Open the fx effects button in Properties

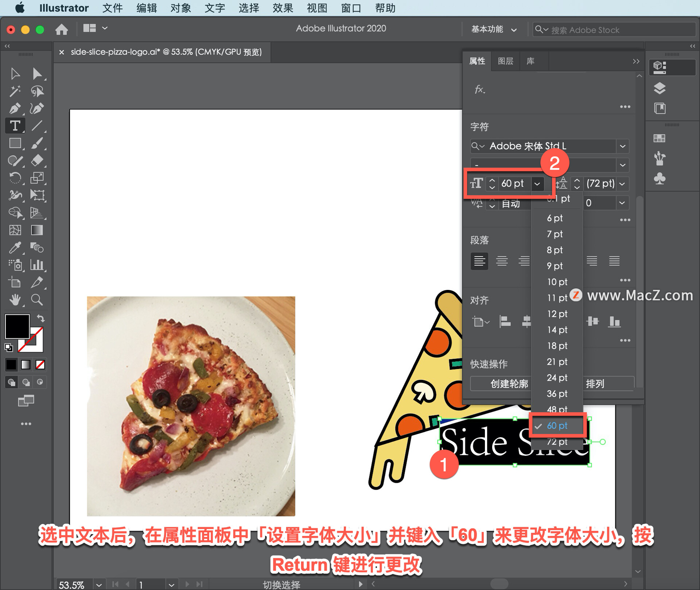480,89
